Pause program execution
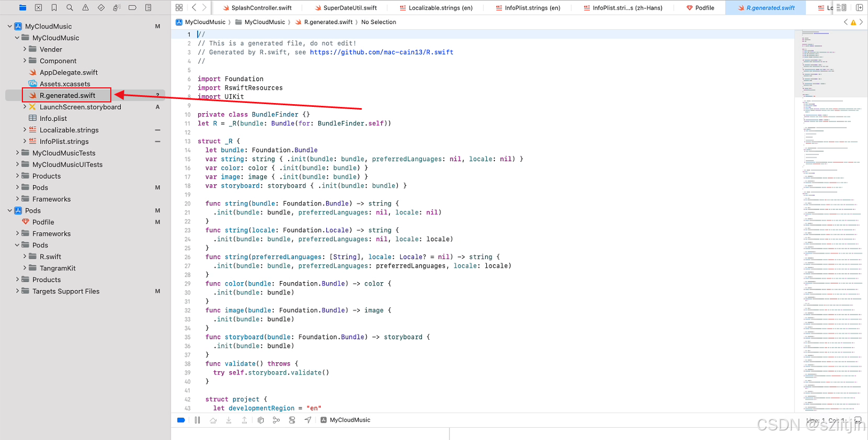 (x=197, y=420)
